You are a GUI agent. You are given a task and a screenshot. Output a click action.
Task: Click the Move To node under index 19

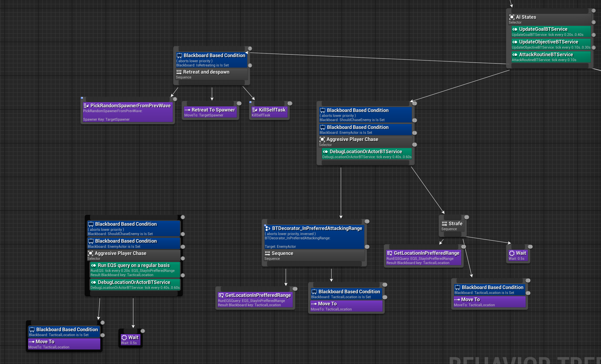pyautogui.click(x=346, y=306)
